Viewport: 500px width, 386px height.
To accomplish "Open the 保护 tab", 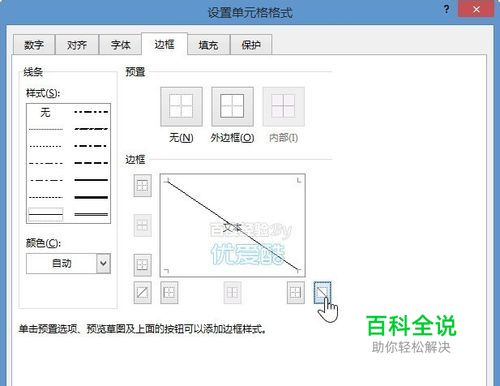I will 251,44.
